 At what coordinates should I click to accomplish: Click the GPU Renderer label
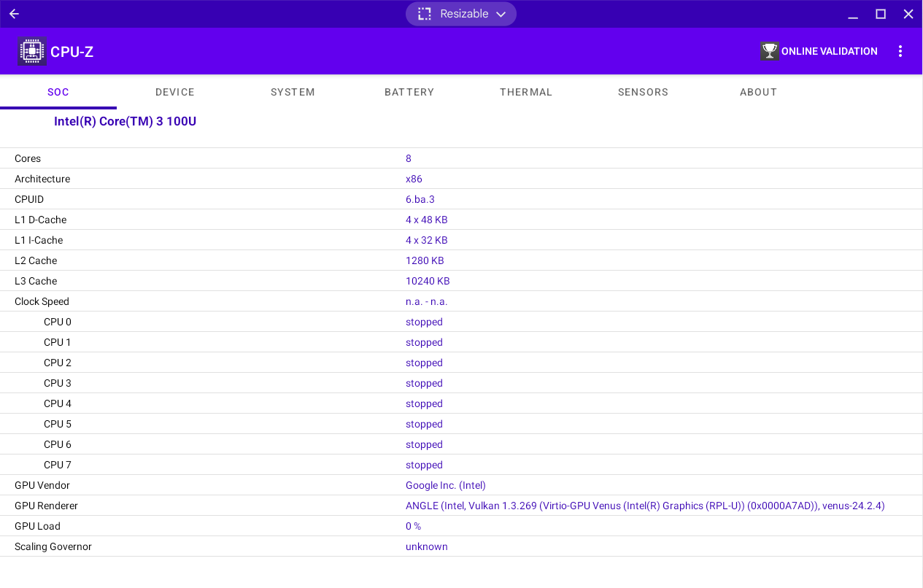[46, 506]
